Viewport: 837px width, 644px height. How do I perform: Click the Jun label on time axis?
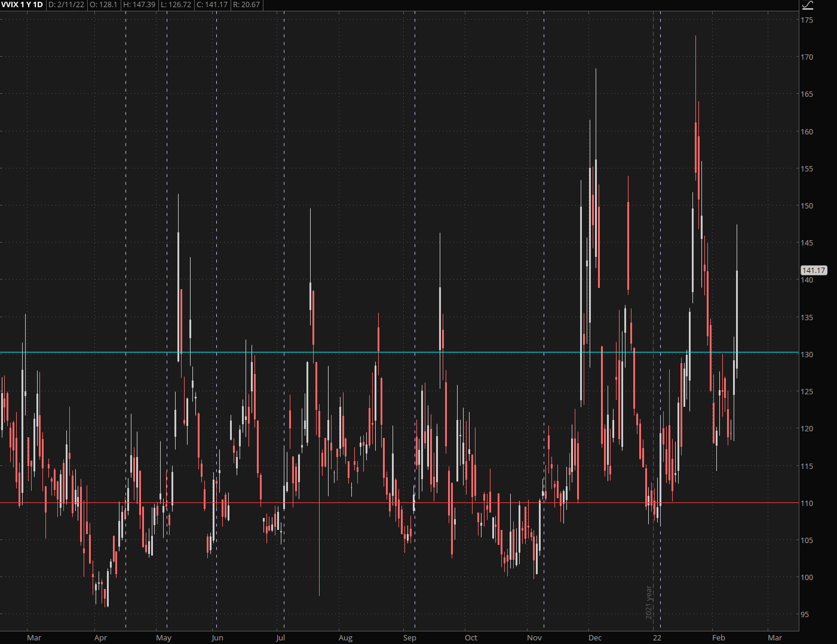pos(217,638)
